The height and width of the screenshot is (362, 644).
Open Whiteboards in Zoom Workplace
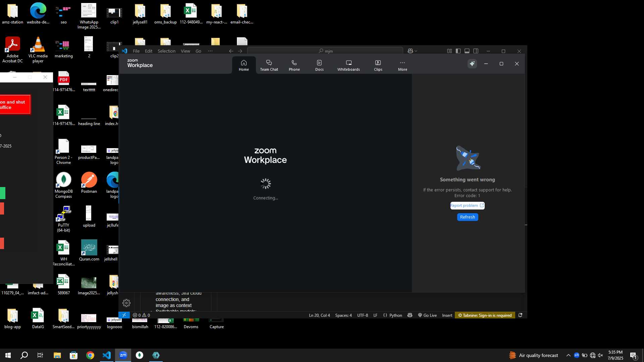coord(348,65)
